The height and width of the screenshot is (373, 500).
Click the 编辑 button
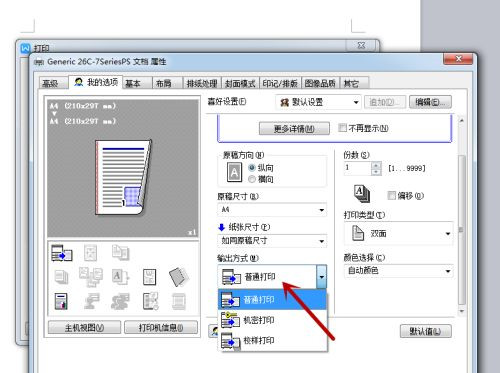430,102
